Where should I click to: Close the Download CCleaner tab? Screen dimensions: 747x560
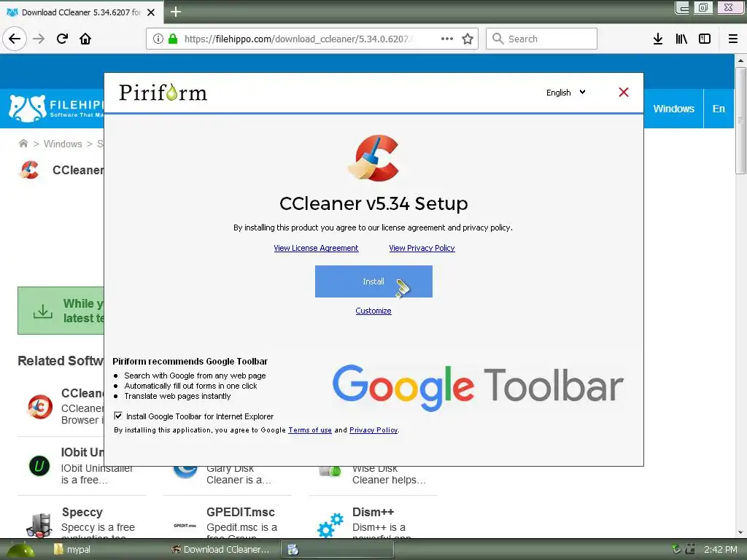[151, 12]
